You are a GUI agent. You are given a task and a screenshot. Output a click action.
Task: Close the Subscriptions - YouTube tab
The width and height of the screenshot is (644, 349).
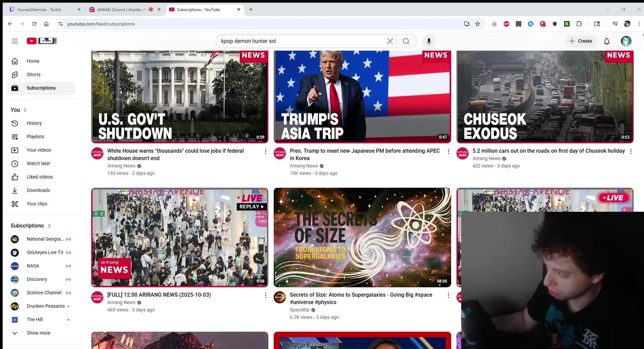point(238,10)
